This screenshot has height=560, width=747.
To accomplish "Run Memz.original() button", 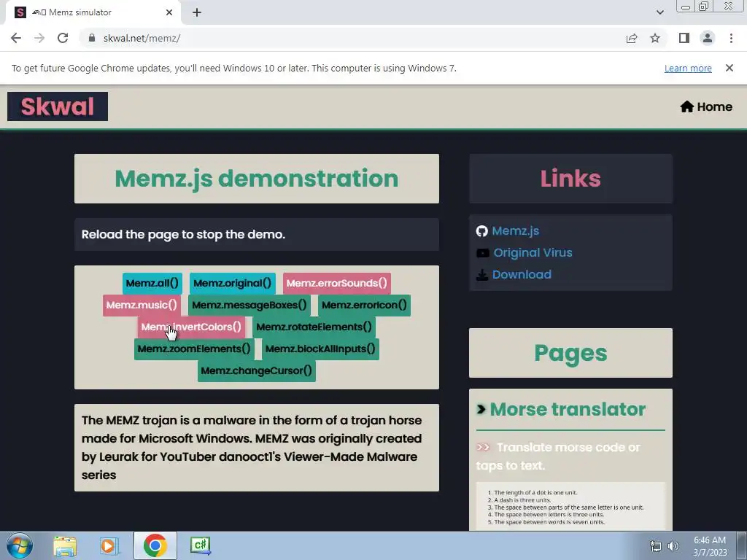I will pos(233,284).
